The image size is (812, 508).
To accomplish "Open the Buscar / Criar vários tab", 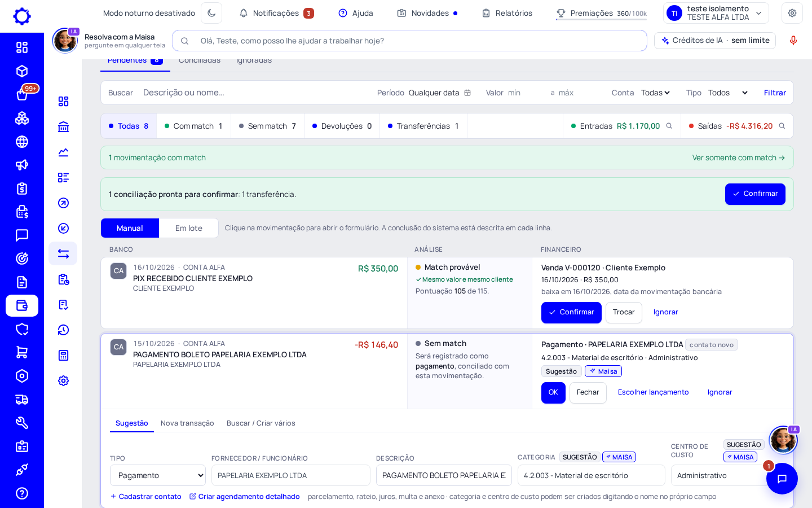I will 261,423.
